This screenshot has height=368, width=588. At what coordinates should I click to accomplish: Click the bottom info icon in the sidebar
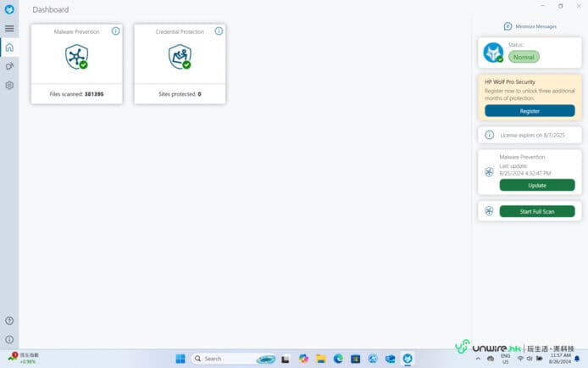[9, 339]
